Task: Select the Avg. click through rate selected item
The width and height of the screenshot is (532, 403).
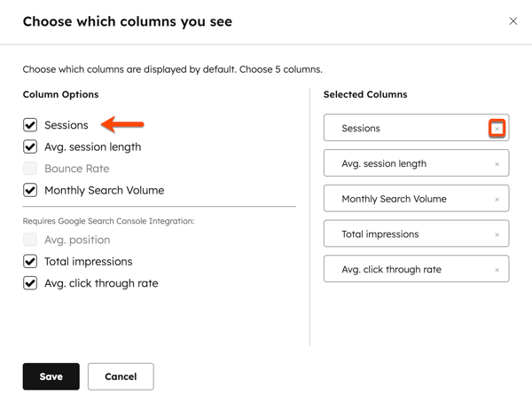Action: [x=403, y=270]
